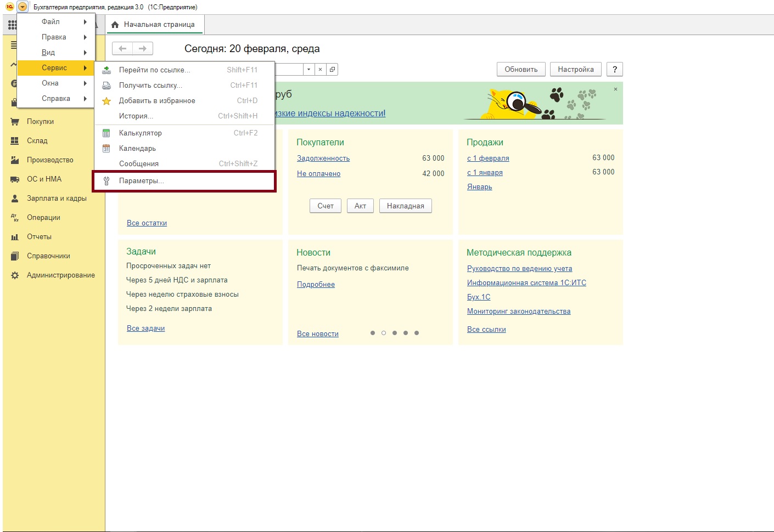Click the Отчеты chart icon in sidebar
This screenshot has height=532, width=774.
click(15, 237)
